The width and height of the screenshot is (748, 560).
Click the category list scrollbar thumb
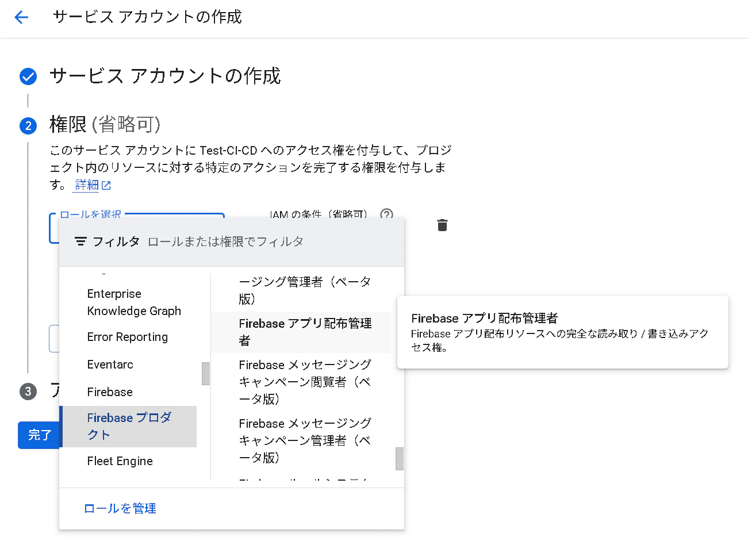206,374
